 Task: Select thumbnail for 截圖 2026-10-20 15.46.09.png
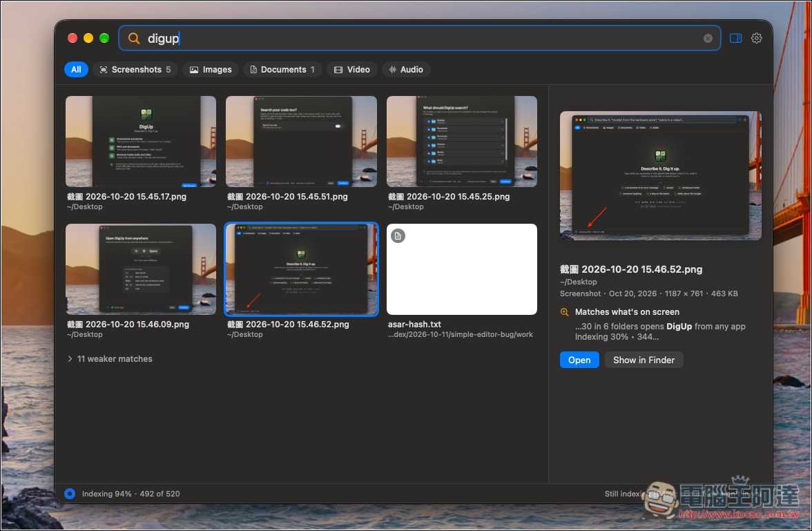tap(141, 269)
